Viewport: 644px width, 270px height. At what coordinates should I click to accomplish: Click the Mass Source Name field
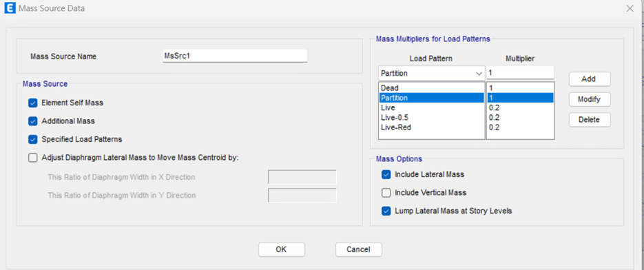point(235,56)
